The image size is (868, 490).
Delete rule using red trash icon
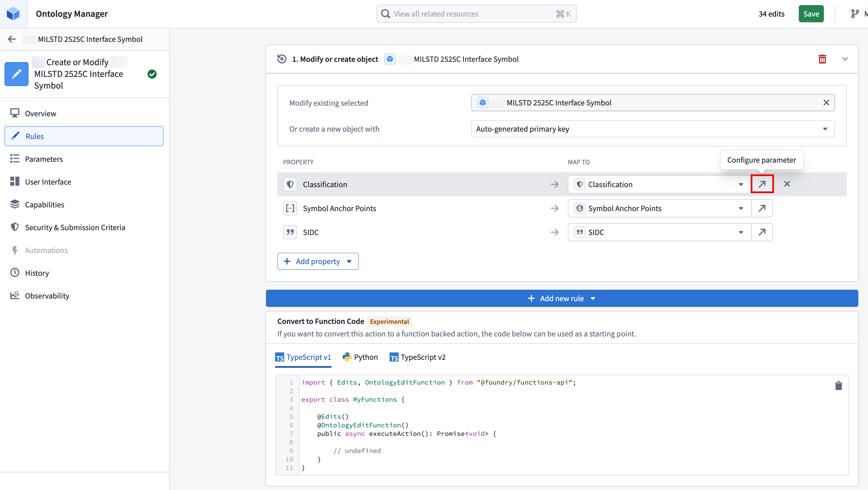[822, 59]
